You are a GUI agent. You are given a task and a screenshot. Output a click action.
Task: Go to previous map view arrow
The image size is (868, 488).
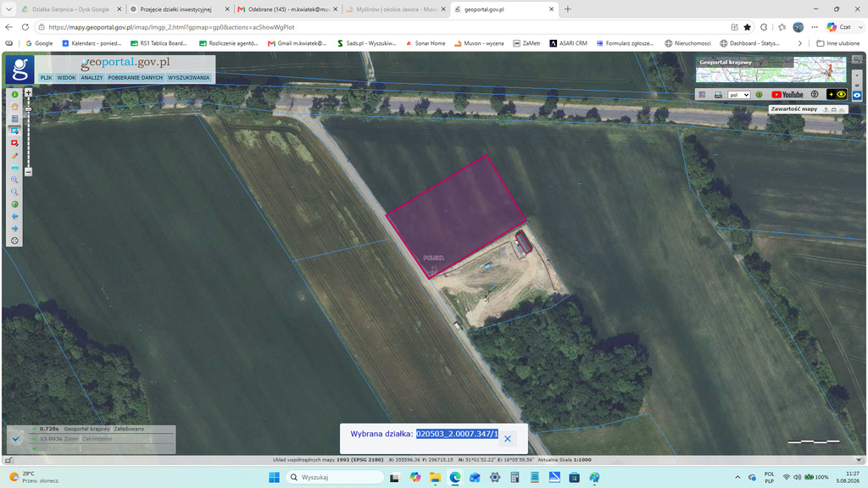tap(15, 216)
